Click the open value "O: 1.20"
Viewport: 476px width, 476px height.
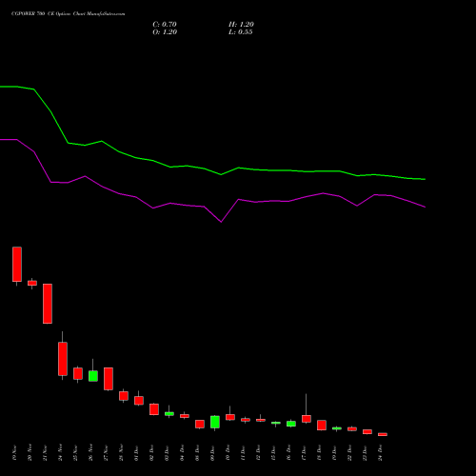coord(165,32)
